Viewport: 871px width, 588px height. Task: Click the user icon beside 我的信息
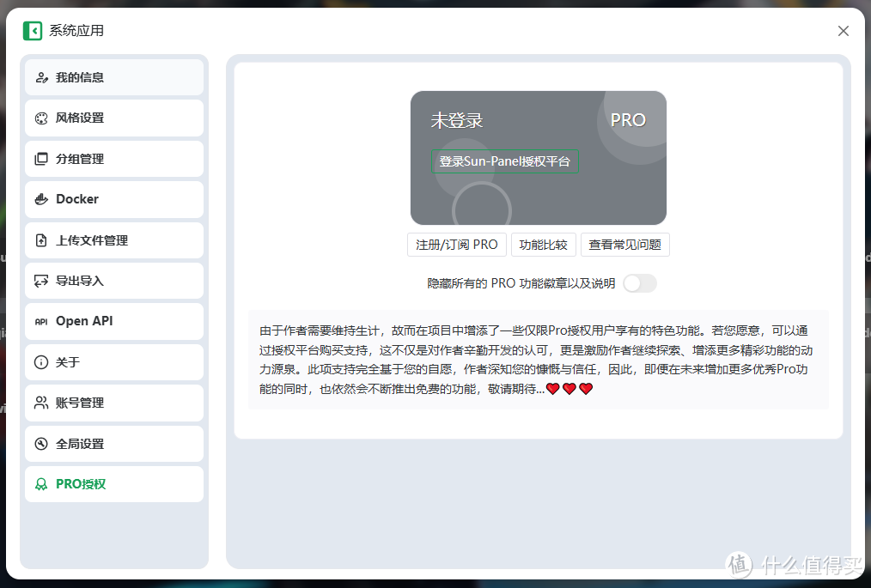point(42,78)
